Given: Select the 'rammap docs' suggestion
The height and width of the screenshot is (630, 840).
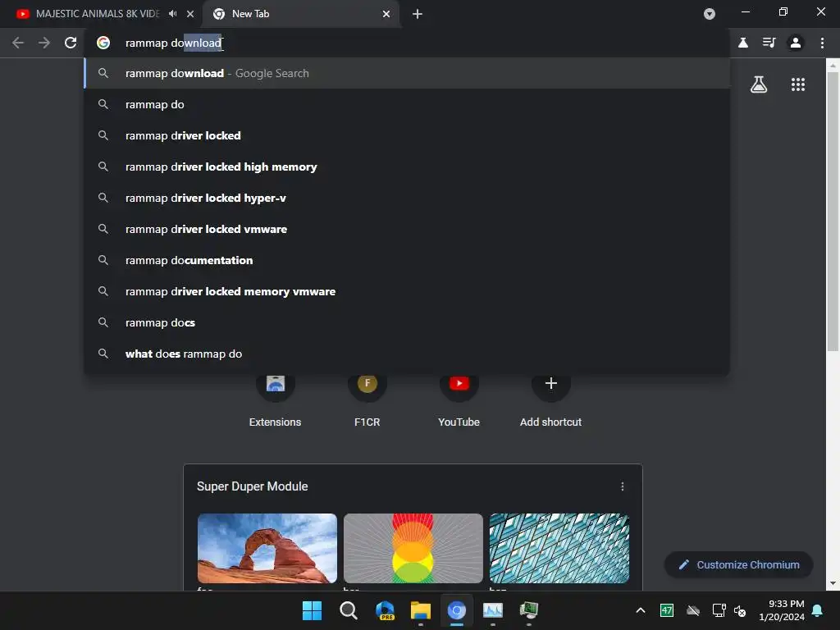Looking at the screenshot, I should pyautogui.click(x=407, y=322).
